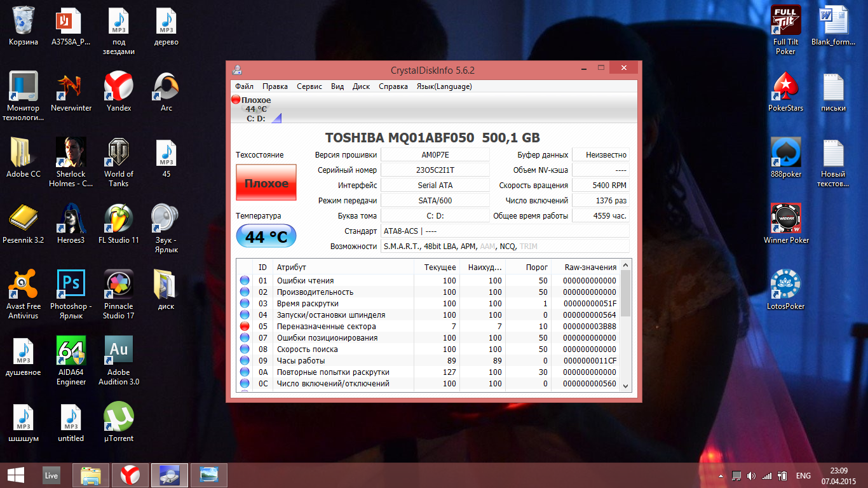Click the scroll down arrow of the attribute list
Image resolution: width=868 pixels, height=488 pixels.
click(x=625, y=385)
